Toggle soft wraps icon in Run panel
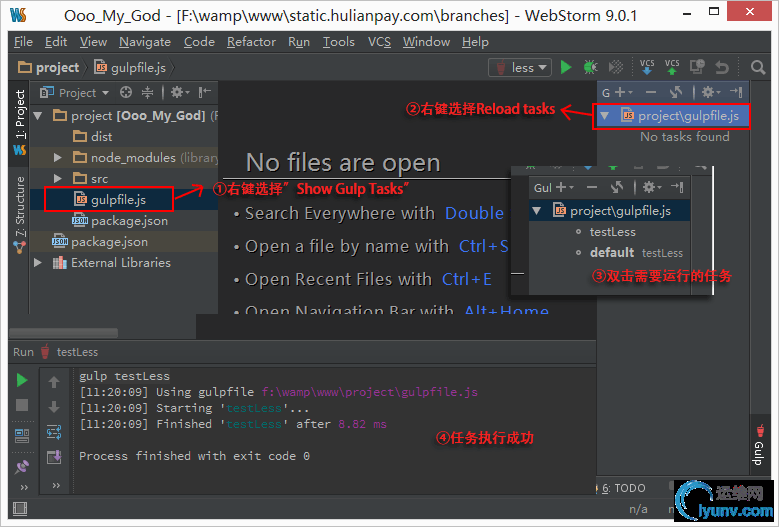This screenshot has height=527, width=779. coord(54,432)
